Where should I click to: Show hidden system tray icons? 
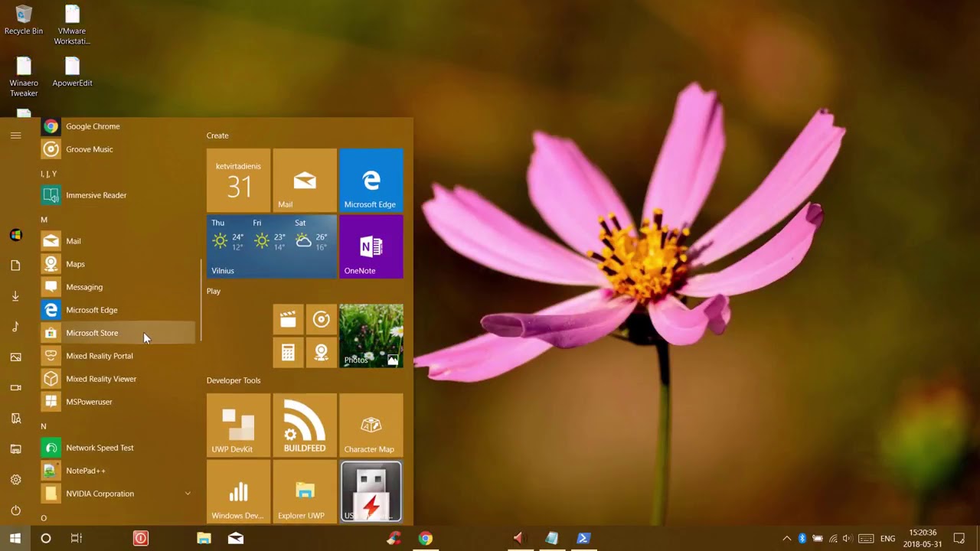click(786, 539)
